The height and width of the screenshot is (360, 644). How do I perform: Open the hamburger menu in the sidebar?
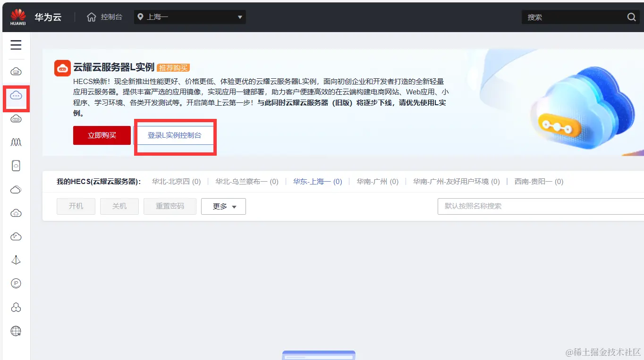coord(16,45)
